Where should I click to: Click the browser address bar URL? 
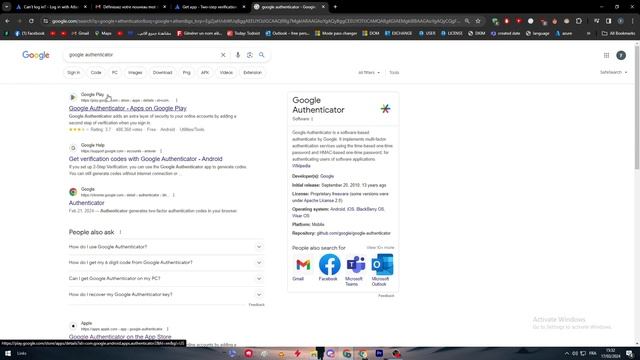(x=255, y=21)
